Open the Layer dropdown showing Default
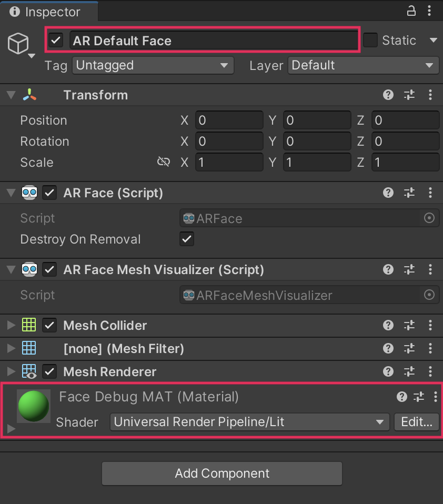The height and width of the screenshot is (504, 443). pyautogui.click(x=363, y=65)
